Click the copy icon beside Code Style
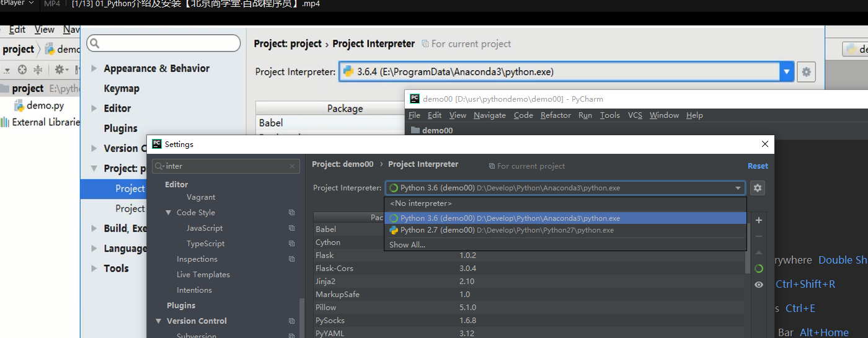The height and width of the screenshot is (338, 868). click(x=291, y=213)
